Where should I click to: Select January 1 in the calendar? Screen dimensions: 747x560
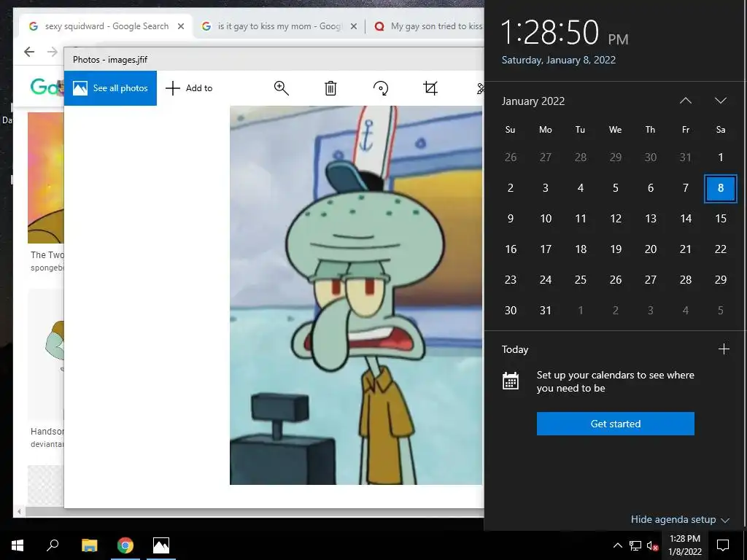[x=720, y=157]
